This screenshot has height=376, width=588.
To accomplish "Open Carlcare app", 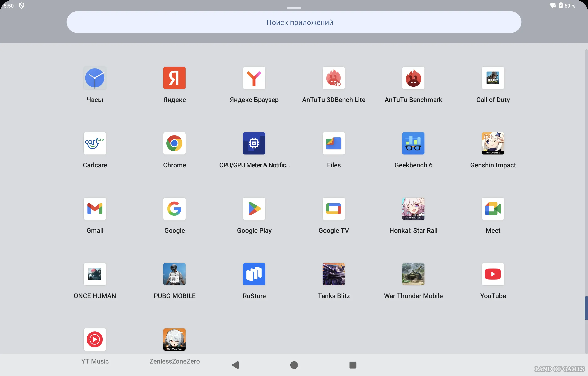I will click(95, 143).
